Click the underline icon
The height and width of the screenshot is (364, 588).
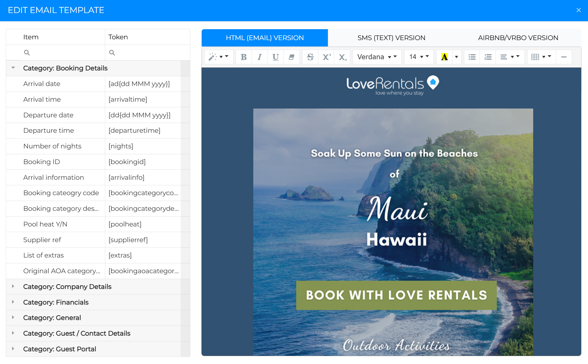click(276, 57)
